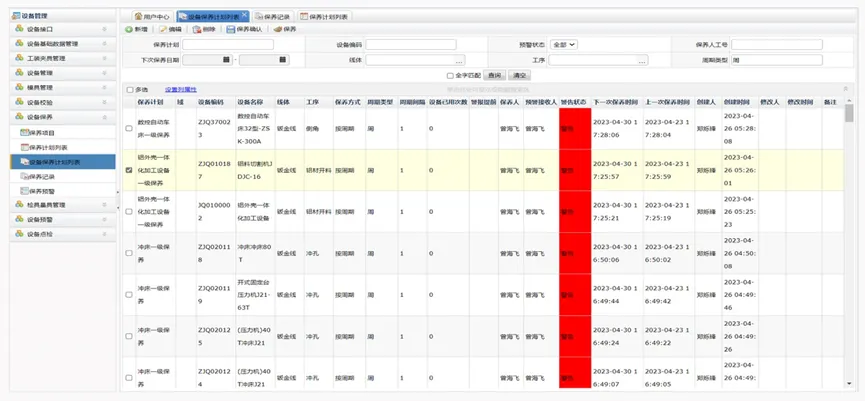The image size is (865, 401).
Task: Collapse the results grid panel chevron
Action: [x=846, y=89]
